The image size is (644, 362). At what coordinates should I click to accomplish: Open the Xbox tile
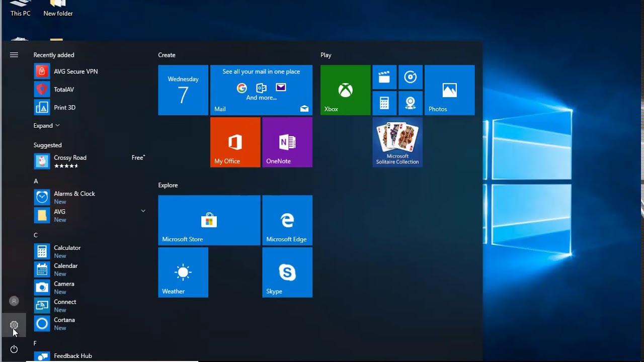coord(346,90)
